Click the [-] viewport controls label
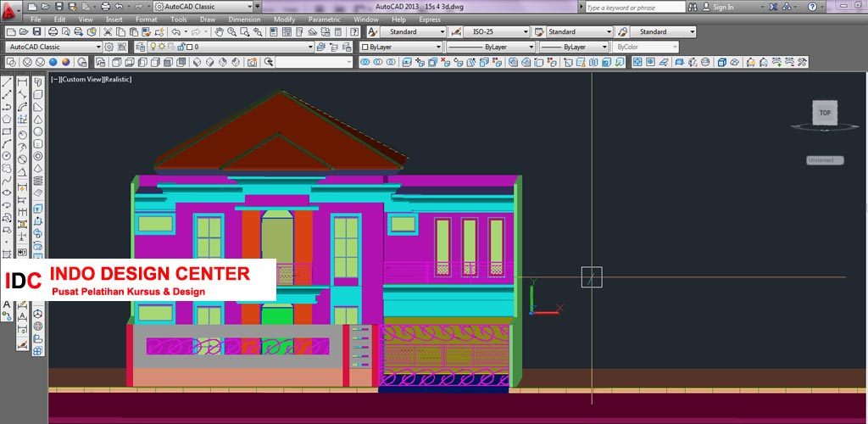868x424 pixels. (55, 79)
